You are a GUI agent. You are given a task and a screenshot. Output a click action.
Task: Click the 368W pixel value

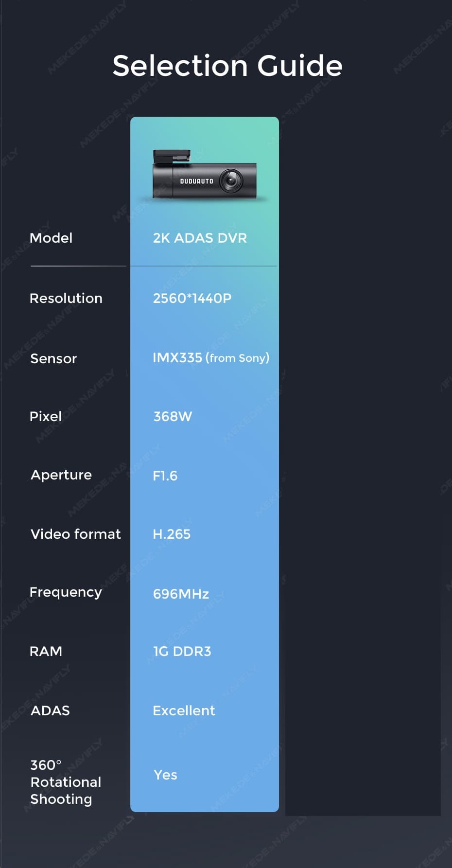pos(173,416)
